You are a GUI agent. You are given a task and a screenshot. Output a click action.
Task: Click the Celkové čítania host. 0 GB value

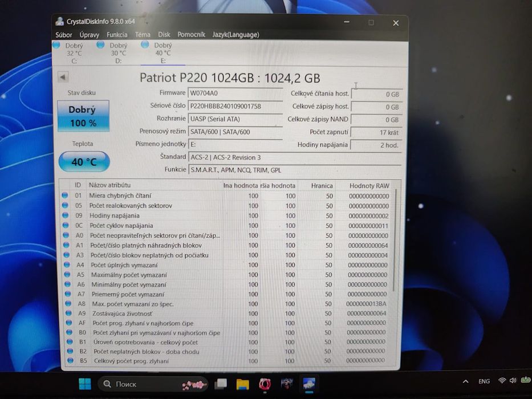pyautogui.click(x=377, y=94)
